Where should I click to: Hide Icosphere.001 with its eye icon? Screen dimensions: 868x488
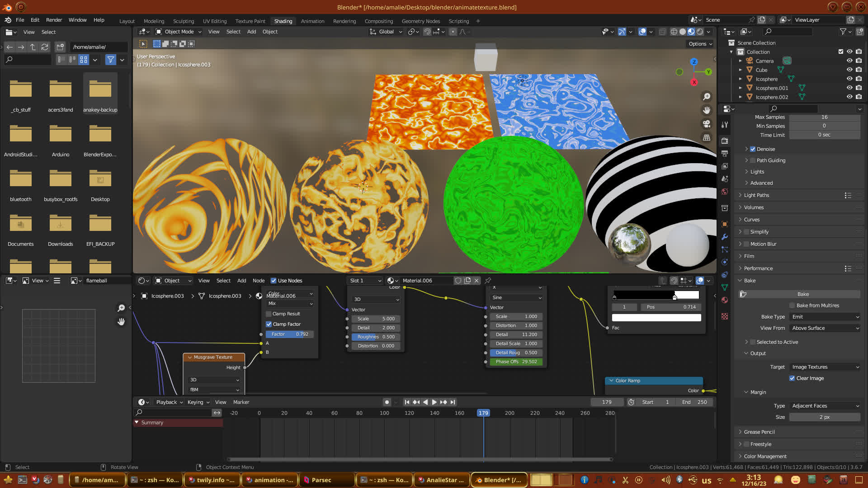point(849,88)
